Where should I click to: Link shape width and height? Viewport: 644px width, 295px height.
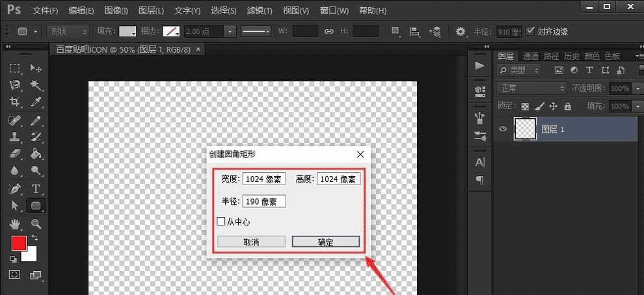[x=329, y=32]
